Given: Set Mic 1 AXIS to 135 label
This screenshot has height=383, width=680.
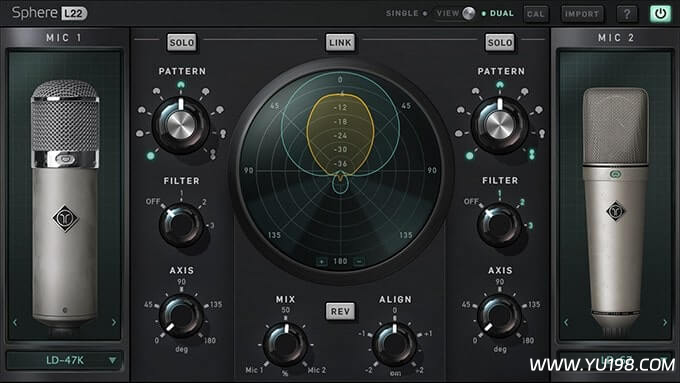Looking at the screenshot, I should [x=216, y=304].
